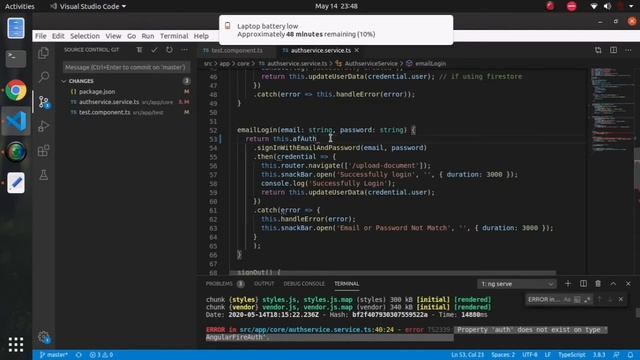Image resolution: width=640 pixels, height=360 pixels.
Task: Change TypeScript language mode
Action: (571, 355)
